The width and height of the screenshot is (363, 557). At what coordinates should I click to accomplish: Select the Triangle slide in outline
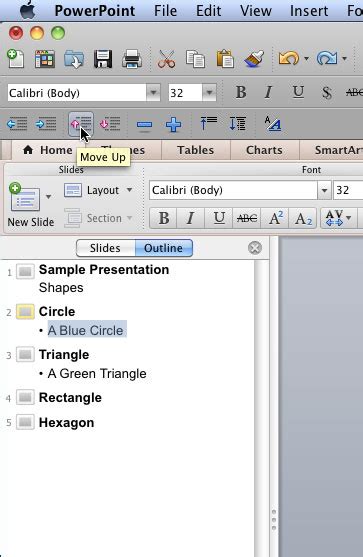coord(64,355)
